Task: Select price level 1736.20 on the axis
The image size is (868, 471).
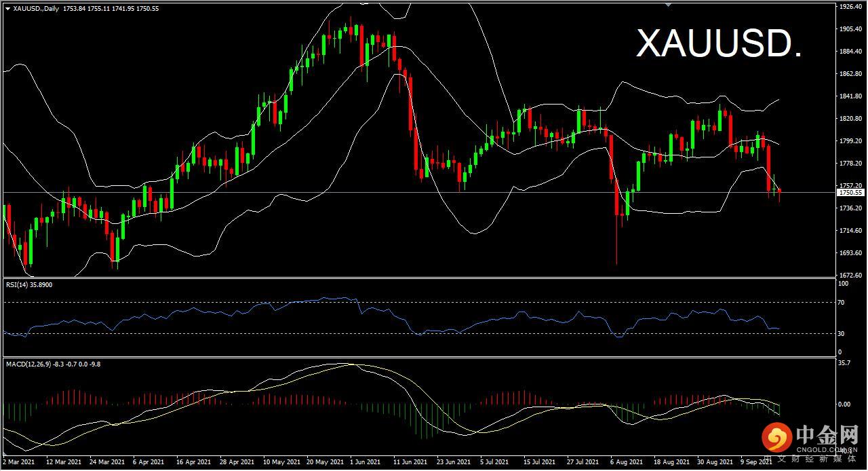Action: [x=850, y=208]
